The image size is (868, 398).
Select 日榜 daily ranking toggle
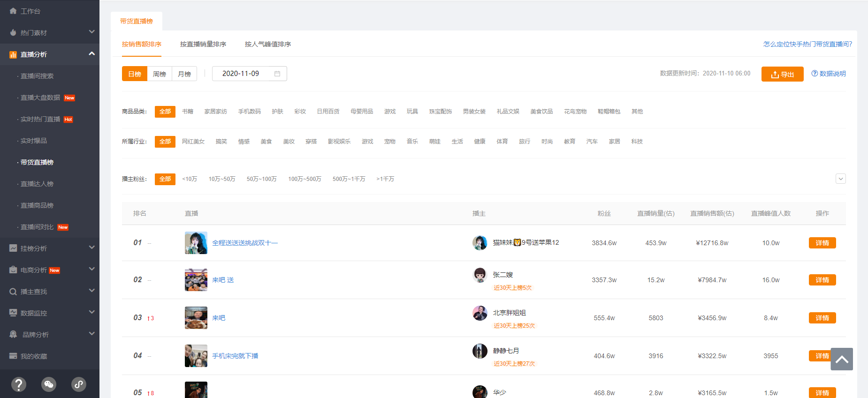click(x=135, y=74)
